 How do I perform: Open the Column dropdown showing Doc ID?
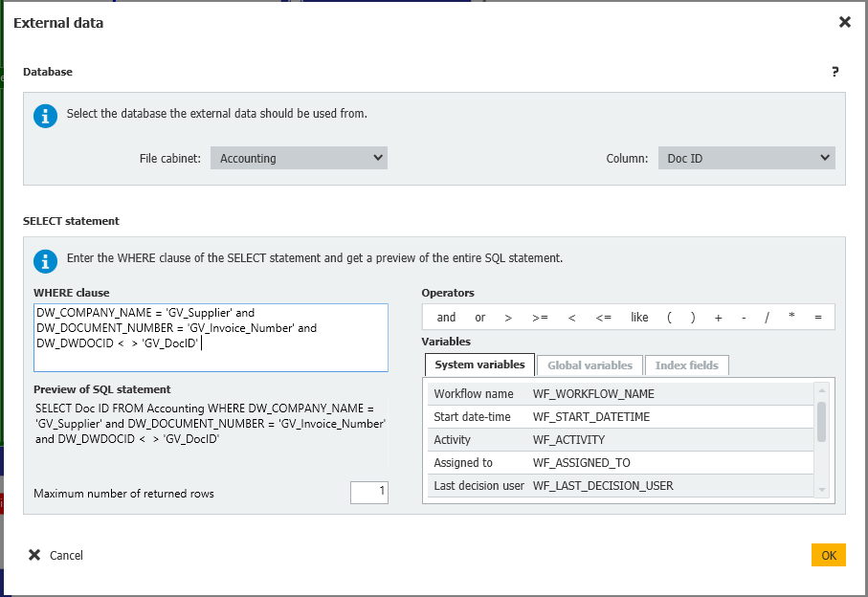click(x=746, y=158)
